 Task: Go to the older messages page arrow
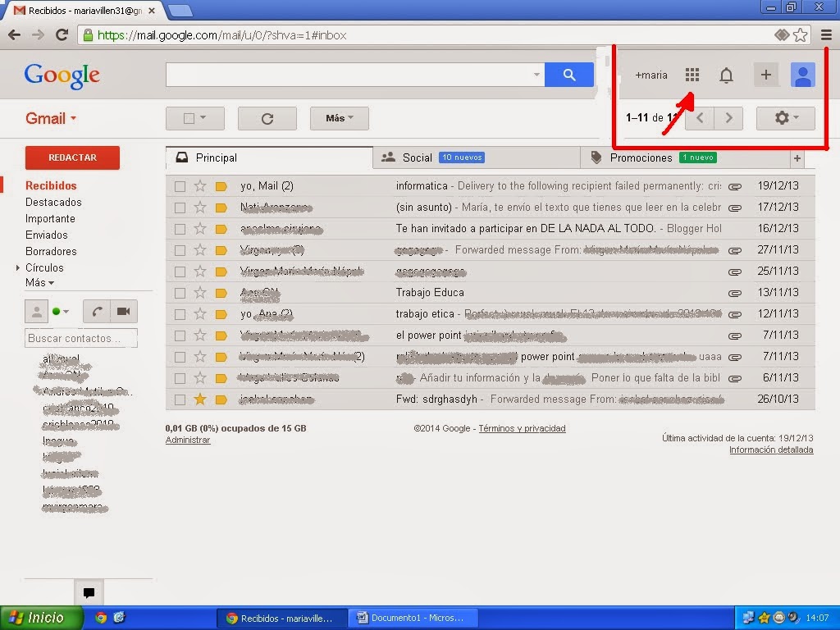coord(728,118)
